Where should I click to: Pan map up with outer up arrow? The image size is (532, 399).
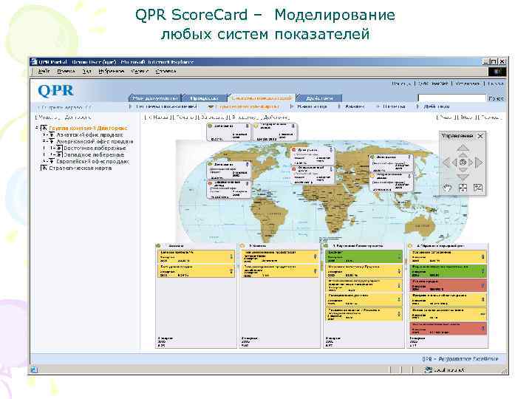pos(463,148)
